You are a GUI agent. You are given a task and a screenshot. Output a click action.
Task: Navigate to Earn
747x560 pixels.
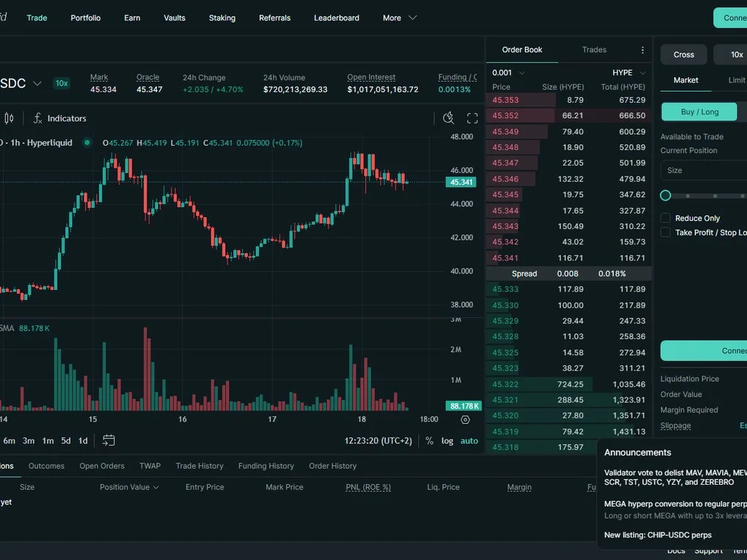pyautogui.click(x=132, y=17)
